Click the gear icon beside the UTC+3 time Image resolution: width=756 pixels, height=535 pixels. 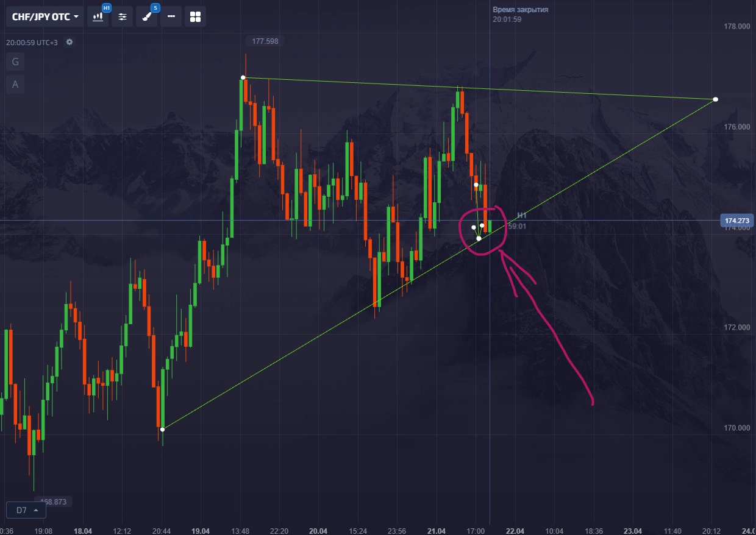70,42
